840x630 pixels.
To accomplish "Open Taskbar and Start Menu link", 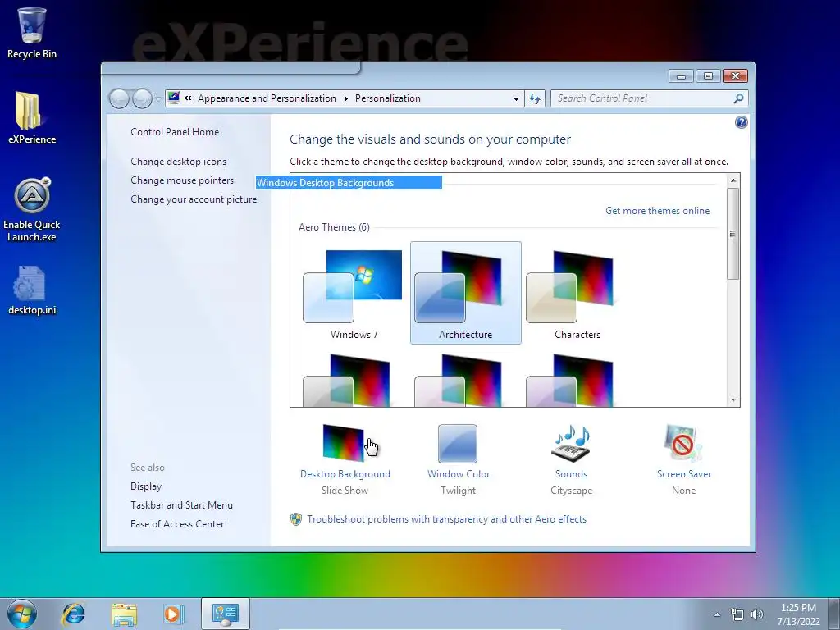I will click(x=181, y=505).
